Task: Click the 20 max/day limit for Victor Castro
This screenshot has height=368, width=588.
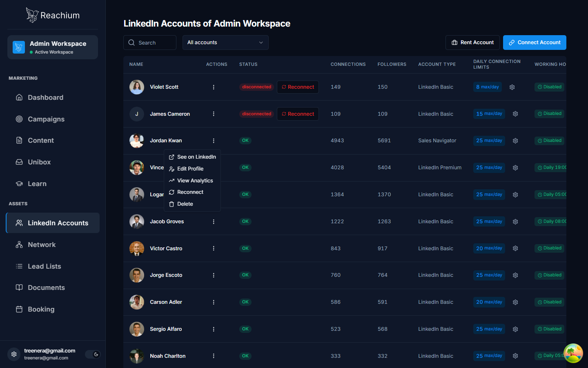Action: coord(489,248)
